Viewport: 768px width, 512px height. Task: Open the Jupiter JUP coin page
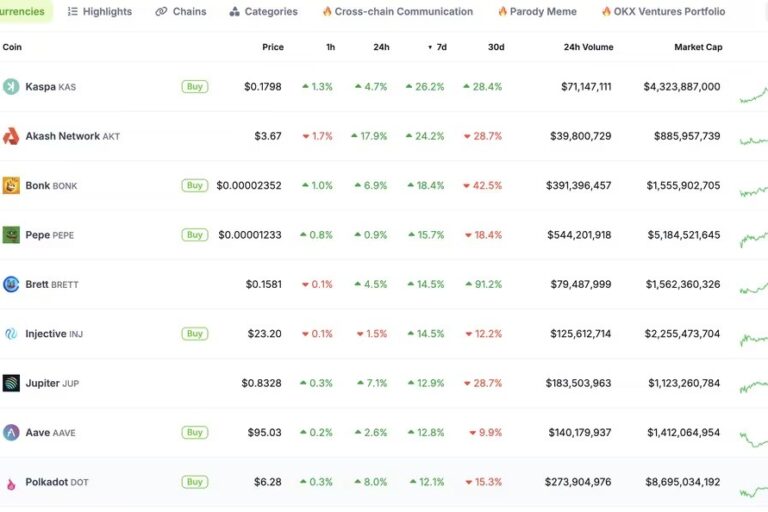tap(52, 383)
